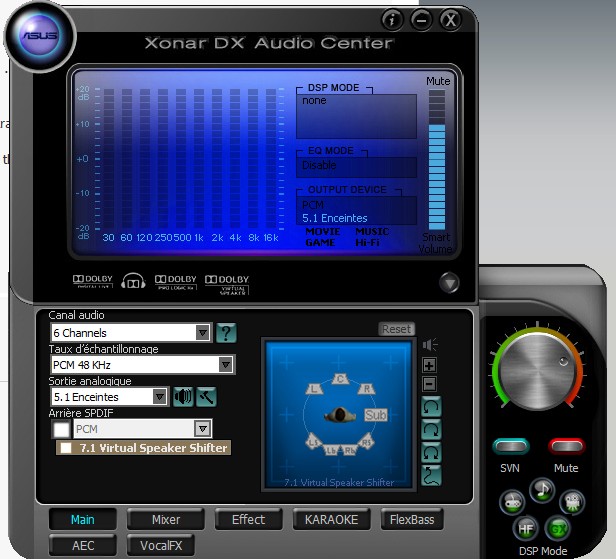Switch to the Main tab

coord(82,519)
